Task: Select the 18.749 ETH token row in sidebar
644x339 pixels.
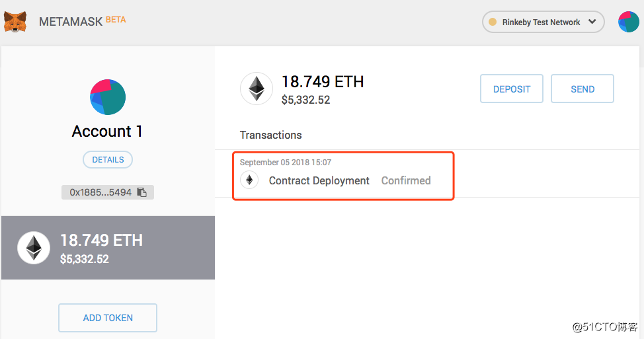Action: coord(108,248)
